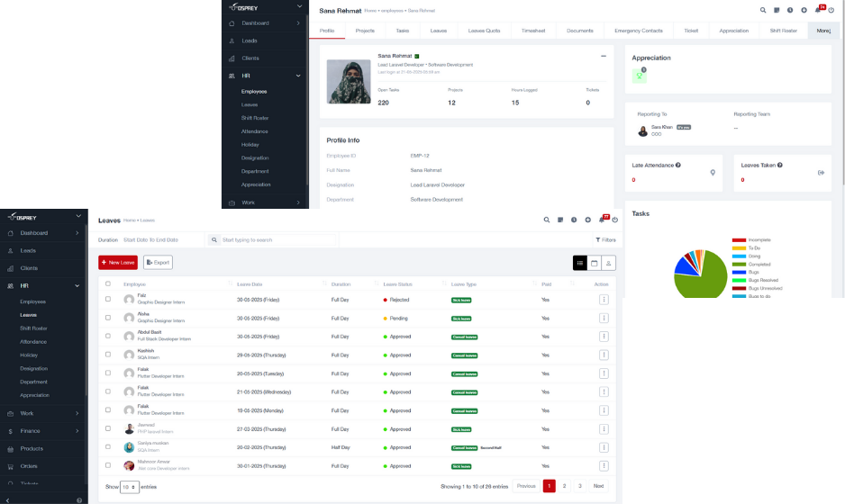Select the table list view icon
This screenshot has height=504, width=845.
click(580, 263)
